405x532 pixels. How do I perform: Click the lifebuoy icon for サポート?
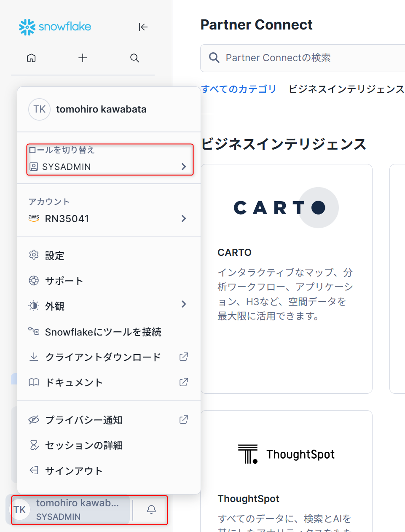(34, 280)
